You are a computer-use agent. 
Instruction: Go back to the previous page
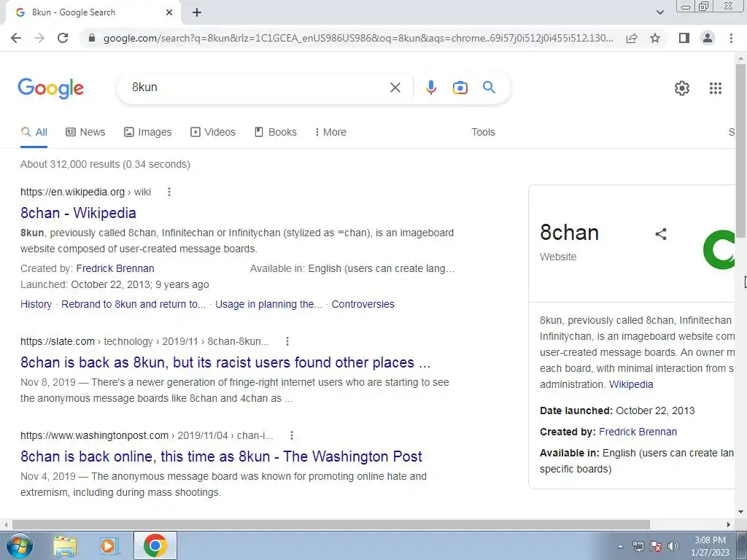point(16,38)
